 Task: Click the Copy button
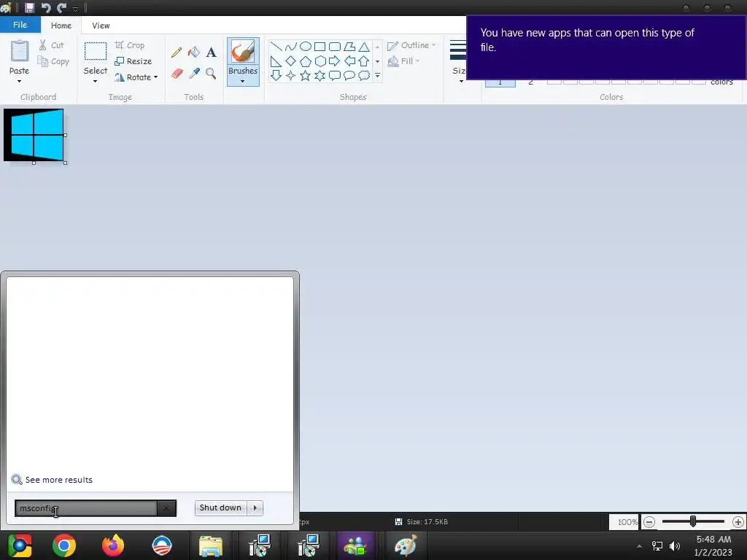click(x=53, y=61)
